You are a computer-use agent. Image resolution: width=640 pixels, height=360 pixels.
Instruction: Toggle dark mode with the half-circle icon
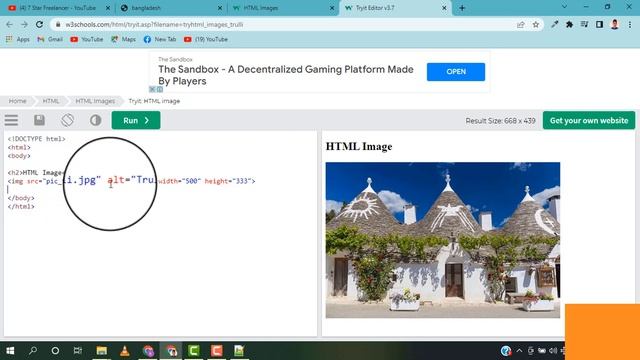(x=96, y=120)
